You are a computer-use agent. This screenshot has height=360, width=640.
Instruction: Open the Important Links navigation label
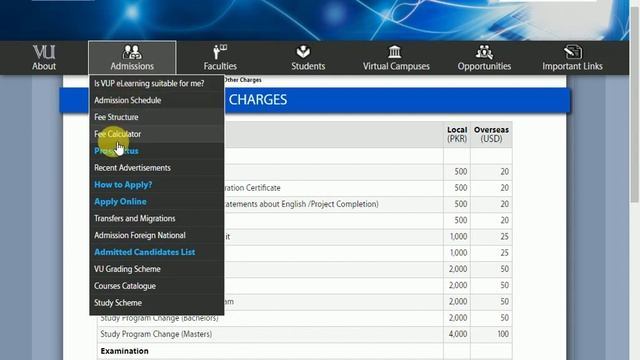tap(572, 66)
